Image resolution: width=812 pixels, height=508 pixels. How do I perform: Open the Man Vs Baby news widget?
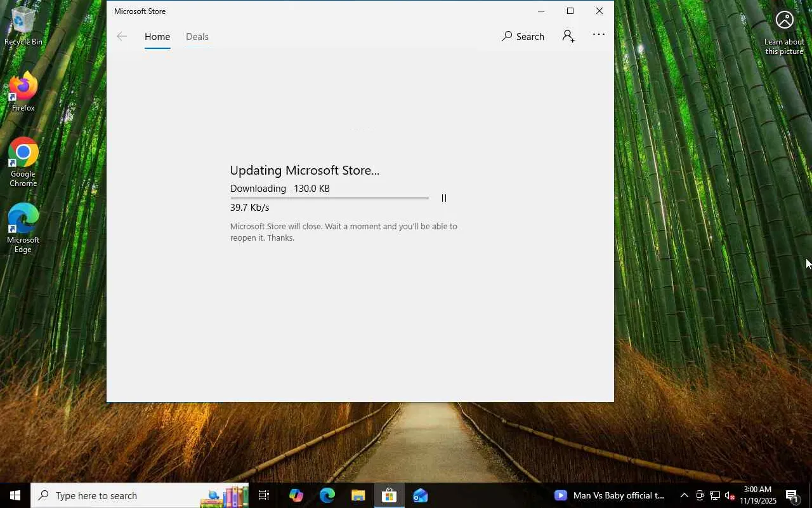tap(610, 495)
